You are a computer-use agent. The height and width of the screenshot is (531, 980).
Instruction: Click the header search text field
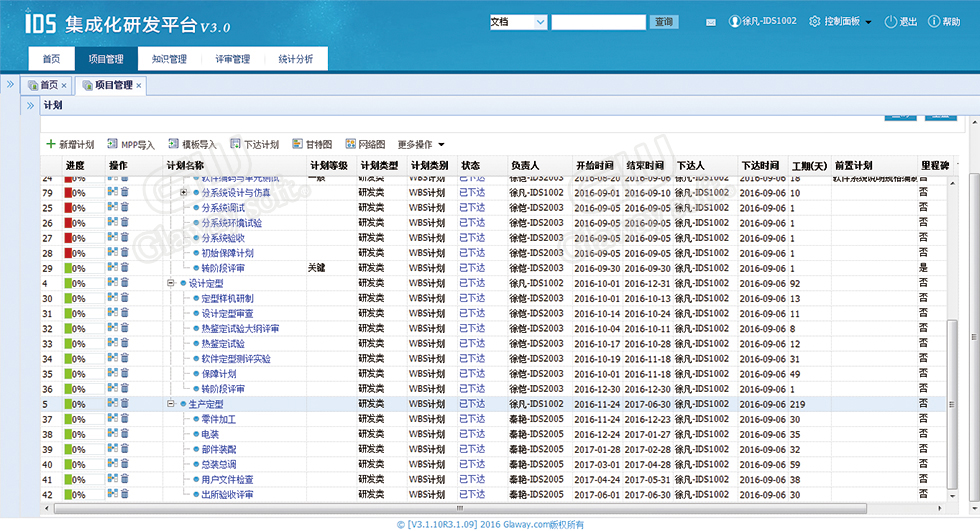tap(598, 22)
